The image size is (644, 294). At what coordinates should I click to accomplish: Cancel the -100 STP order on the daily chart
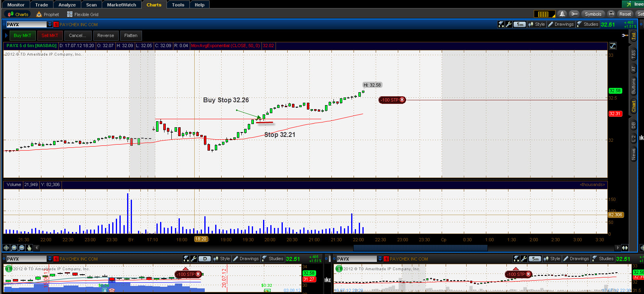click(198, 274)
